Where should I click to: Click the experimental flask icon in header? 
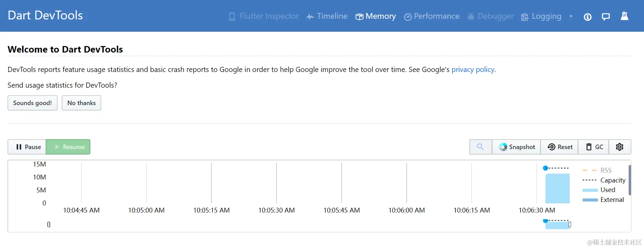624,16
